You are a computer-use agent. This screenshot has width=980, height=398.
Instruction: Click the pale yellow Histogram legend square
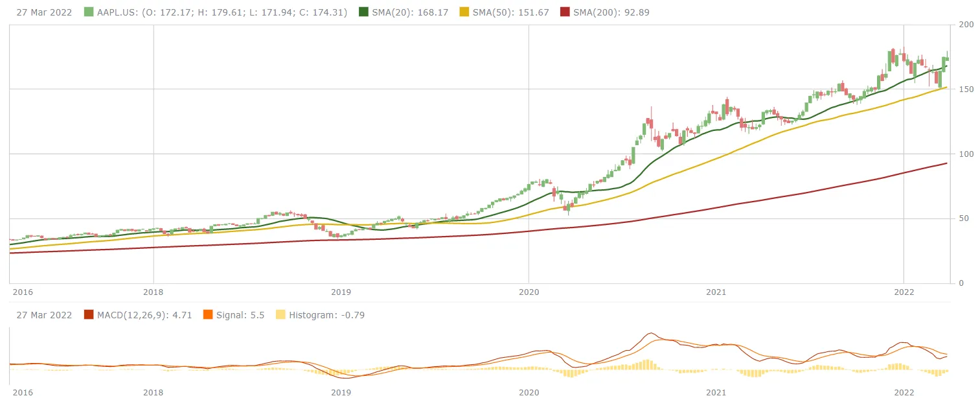tap(280, 315)
